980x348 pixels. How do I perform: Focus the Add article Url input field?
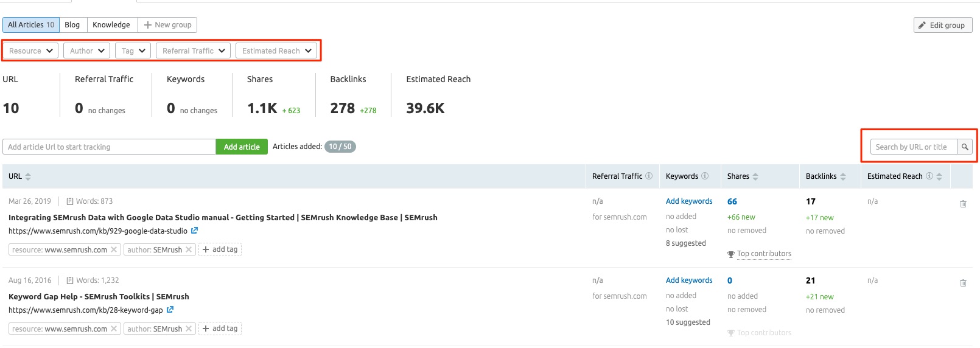click(109, 147)
